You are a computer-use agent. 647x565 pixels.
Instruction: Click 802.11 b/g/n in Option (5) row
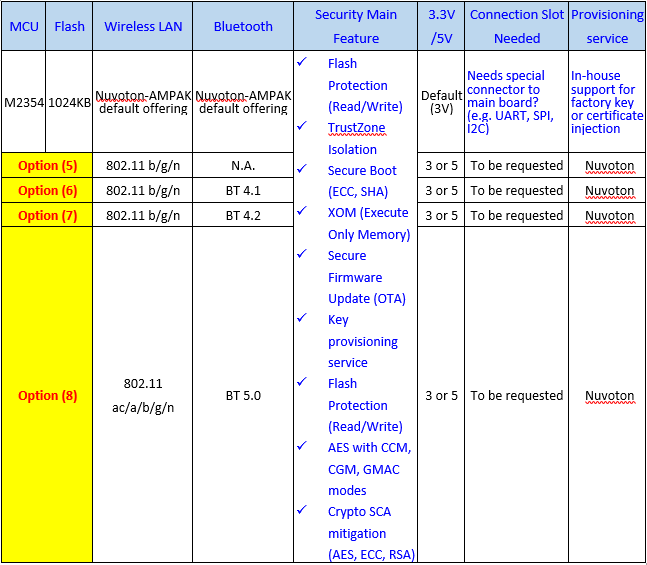tap(143, 165)
